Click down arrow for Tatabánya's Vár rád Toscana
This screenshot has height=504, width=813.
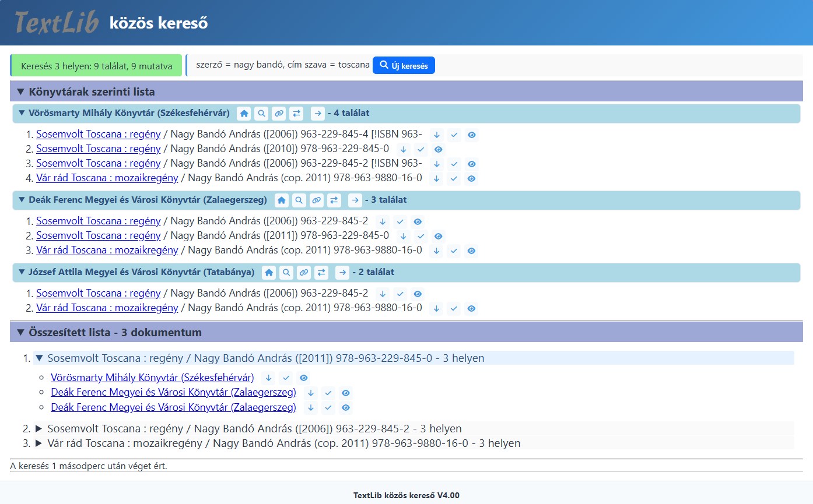tap(437, 308)
